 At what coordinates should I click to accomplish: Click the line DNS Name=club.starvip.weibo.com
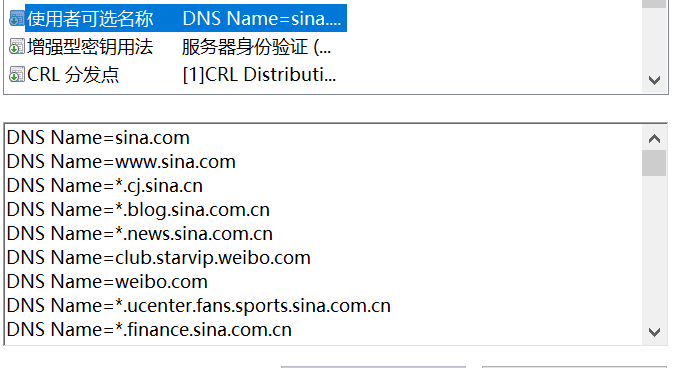click(x=159, y=257)
